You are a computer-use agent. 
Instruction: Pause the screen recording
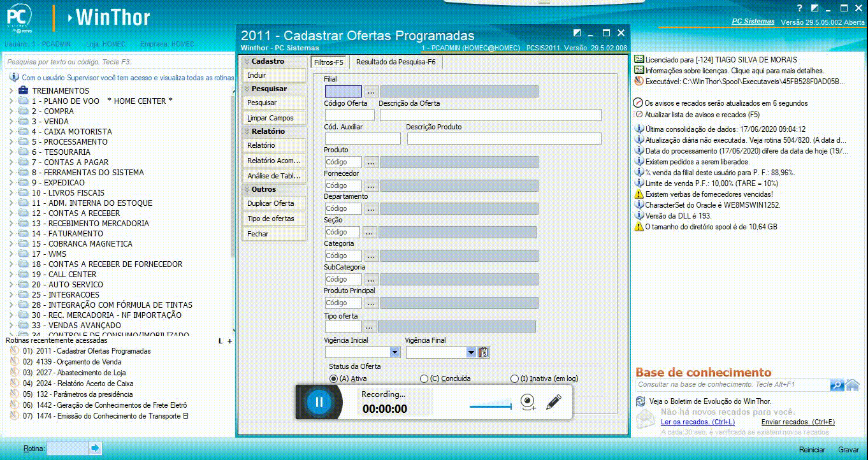coord(319,402)
